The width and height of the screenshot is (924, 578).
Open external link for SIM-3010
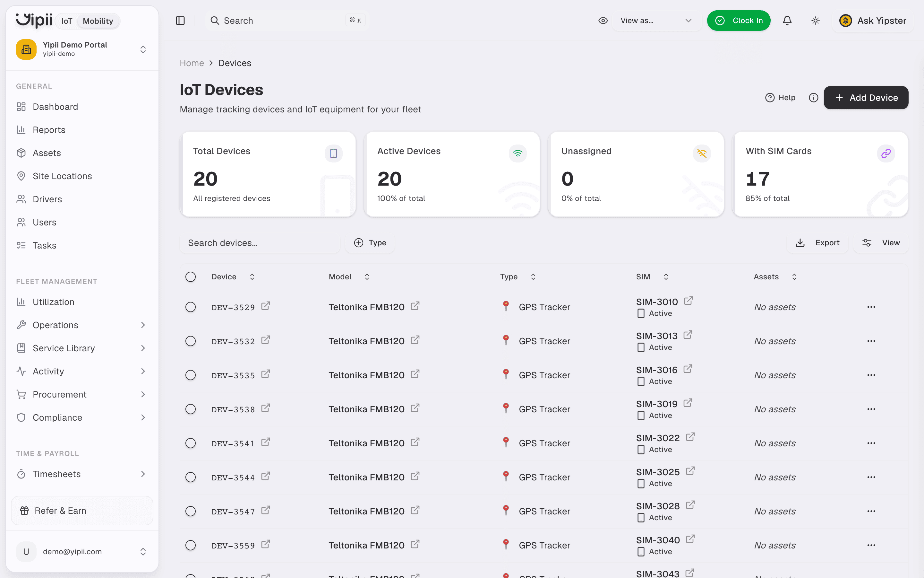point(688,301)
